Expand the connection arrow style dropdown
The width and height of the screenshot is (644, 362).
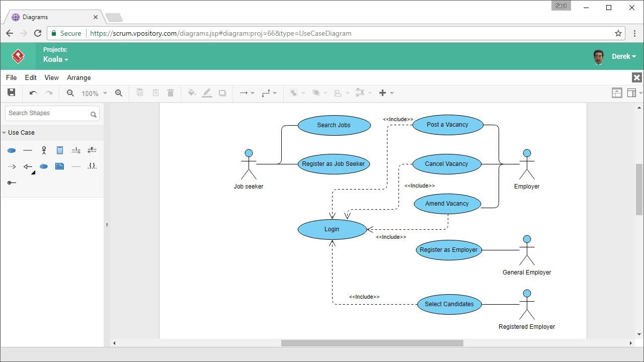(247, 93)
